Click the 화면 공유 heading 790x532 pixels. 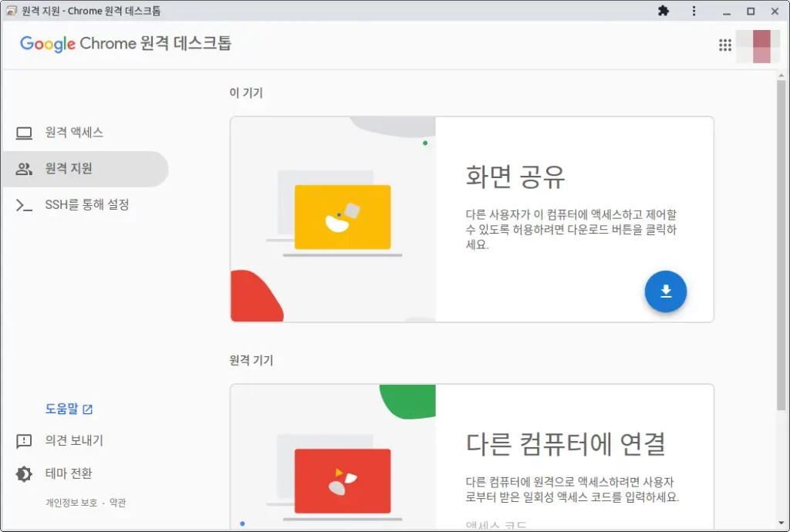[x=515, y=176]
